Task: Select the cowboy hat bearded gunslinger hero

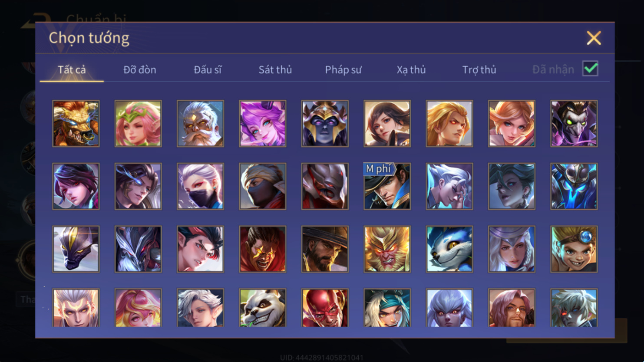Action: 325,249
